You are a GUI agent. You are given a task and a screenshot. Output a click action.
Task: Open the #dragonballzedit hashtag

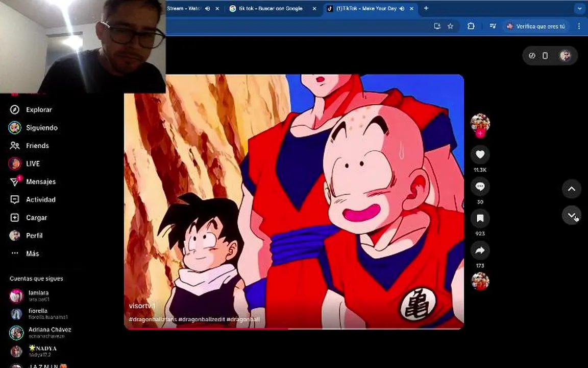click(x=202, y=319)
